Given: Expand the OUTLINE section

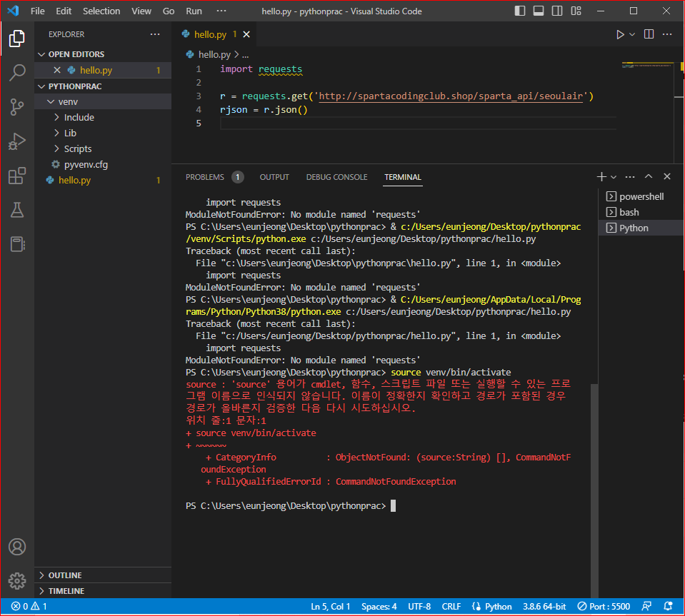Looking at the screenshot, I should click(103, 575).
